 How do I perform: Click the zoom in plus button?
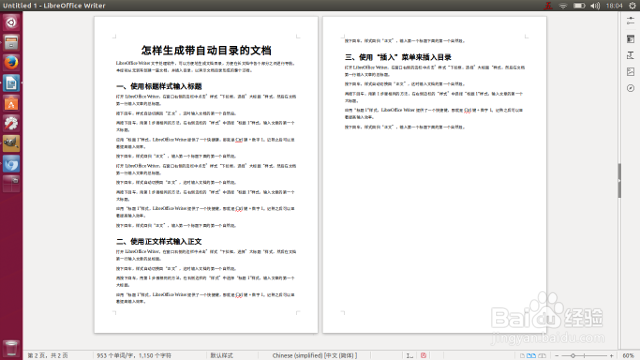coord(611,356)
